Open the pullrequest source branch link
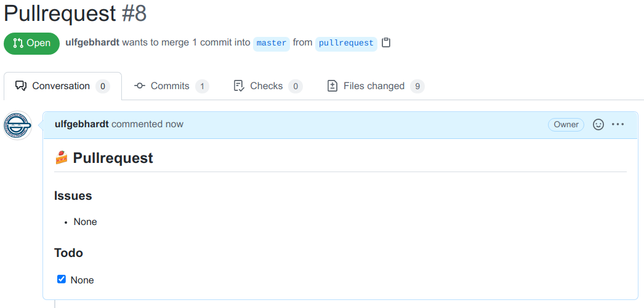The image size is (644, 308). click(x=346, y=43)
